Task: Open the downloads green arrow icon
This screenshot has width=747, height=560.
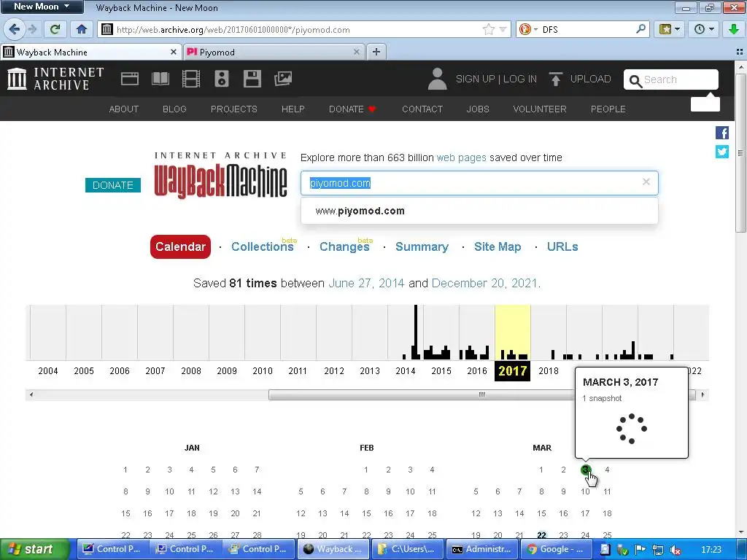Action: click(x=734, y=29)
